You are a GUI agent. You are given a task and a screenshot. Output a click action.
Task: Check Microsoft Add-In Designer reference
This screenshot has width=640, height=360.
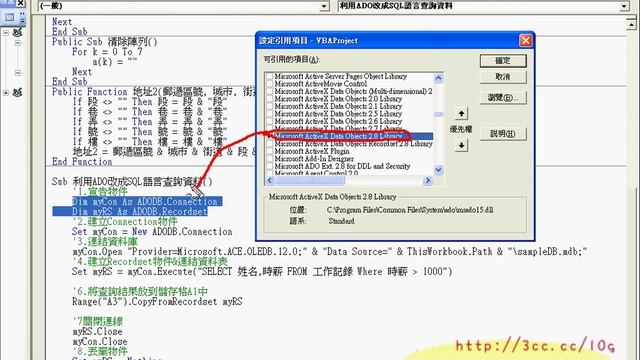(x=269, y=159)
